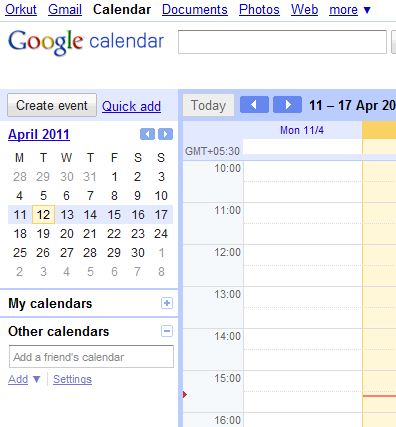This screenshot has width=396, height=427.
Task: Open Documents in the top navigation
Action: (195, 10)
